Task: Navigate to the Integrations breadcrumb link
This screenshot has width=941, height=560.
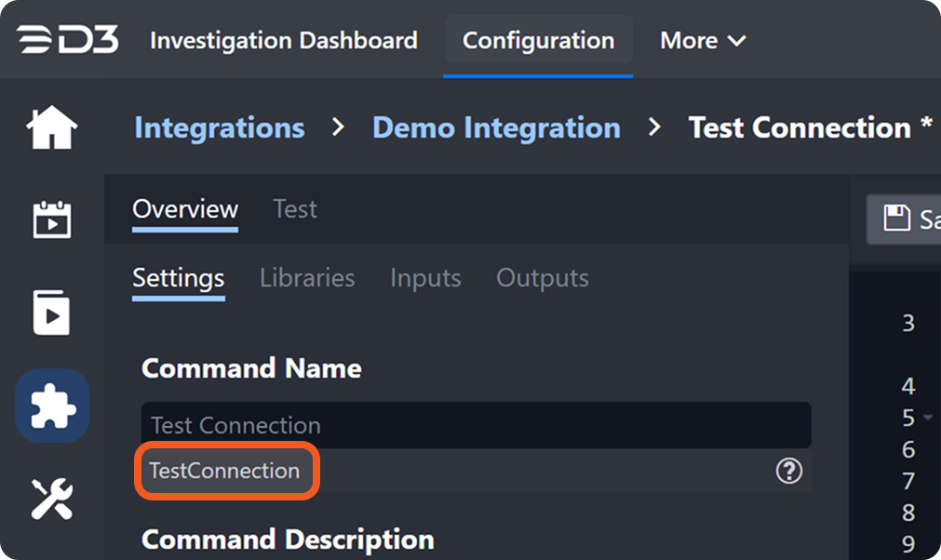Action: pyautogui.click(x=219, y=127)
